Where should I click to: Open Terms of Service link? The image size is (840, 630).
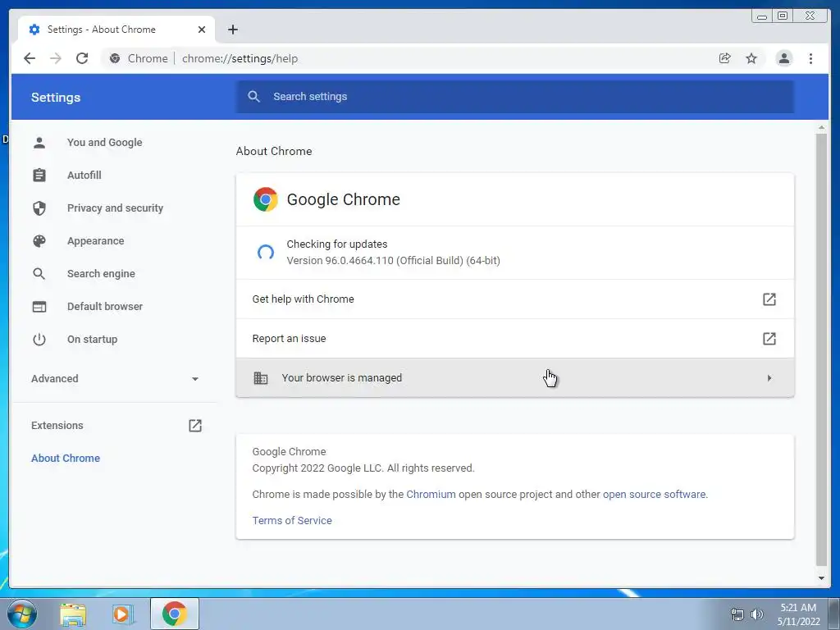(x=292, y=521)
